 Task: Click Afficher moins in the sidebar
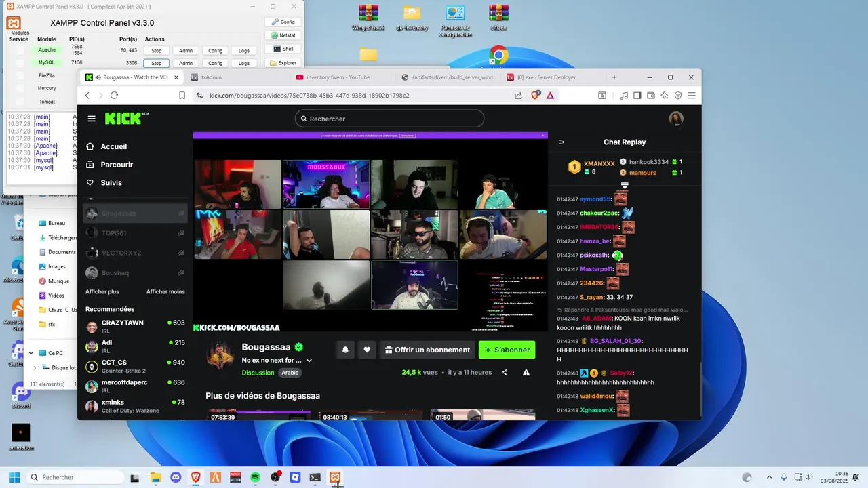pyautogui.click(x=165, y=292)
